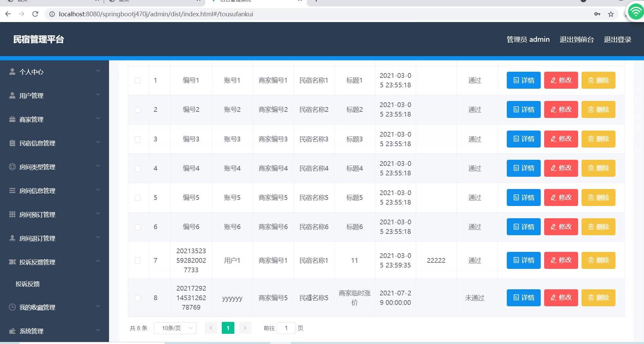View 详情 for the 未通过 row 8

524,298
